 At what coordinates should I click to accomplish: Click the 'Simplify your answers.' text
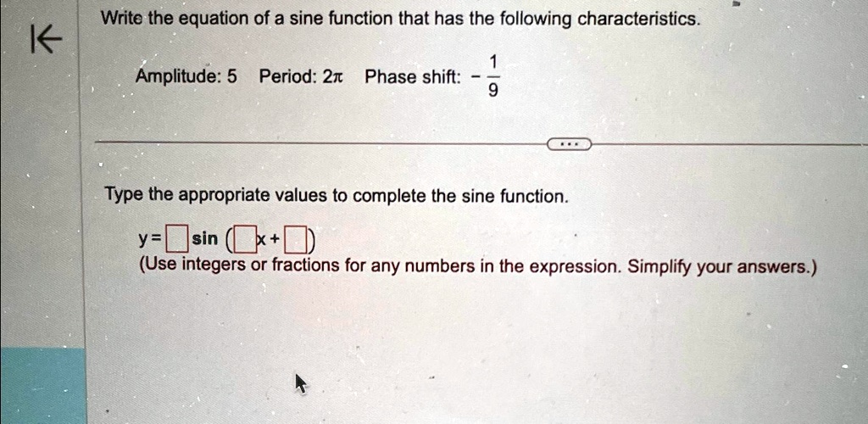click(x=722, y=267)
